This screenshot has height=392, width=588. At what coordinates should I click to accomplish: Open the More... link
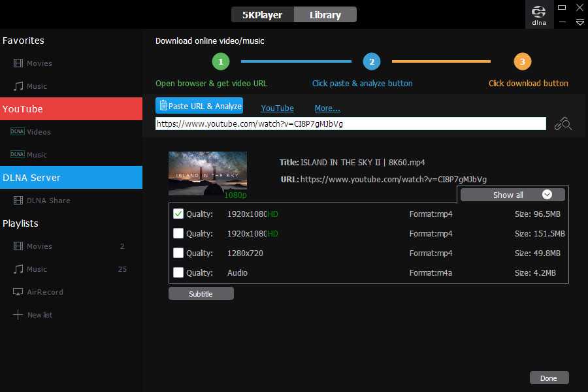tap(327, 108)
